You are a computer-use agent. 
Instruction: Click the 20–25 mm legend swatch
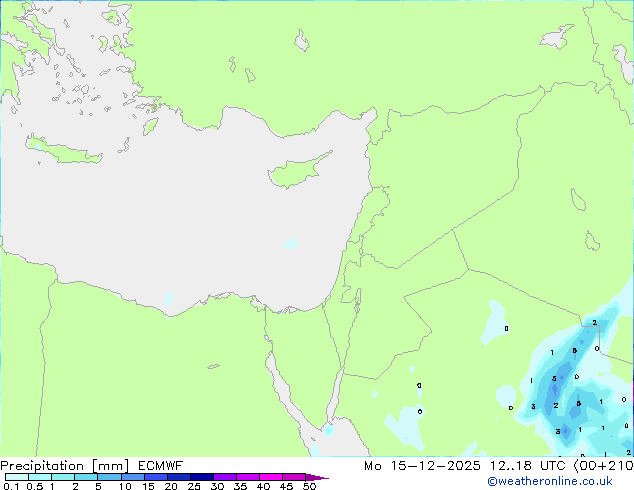pyautogui.click(x=178, y=477)
